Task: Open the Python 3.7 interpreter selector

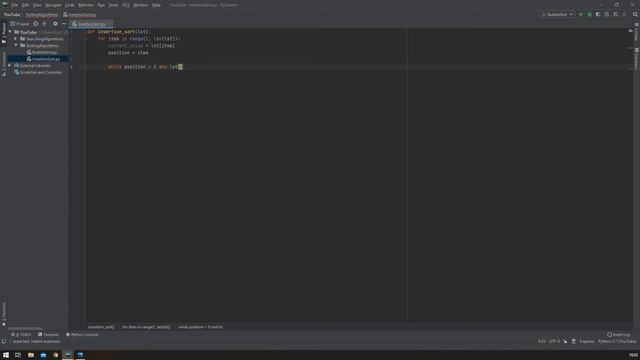Action: [617, 341]
